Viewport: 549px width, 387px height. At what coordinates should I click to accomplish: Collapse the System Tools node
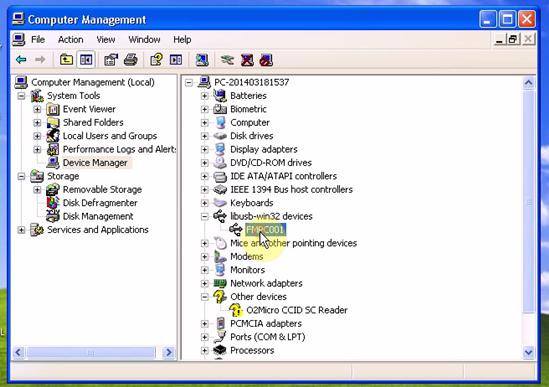[21, 96]
